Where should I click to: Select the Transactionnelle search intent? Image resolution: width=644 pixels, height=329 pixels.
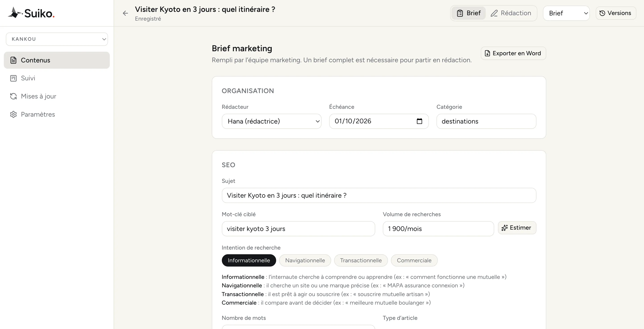click(361, 261)
